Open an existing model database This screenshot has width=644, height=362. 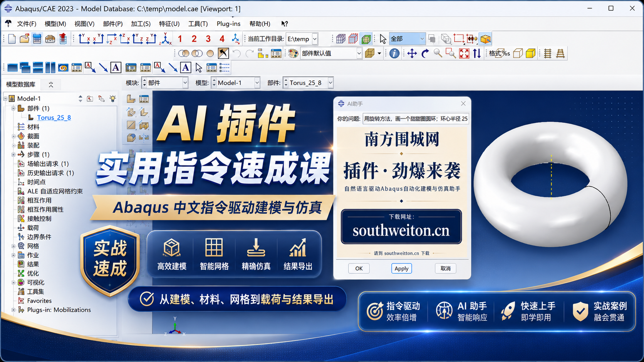point(24,39)
